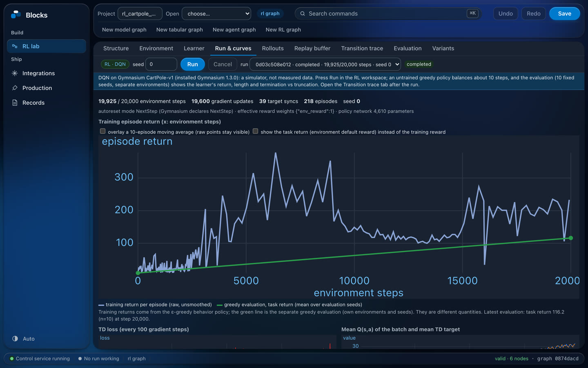The image size is (588, 368).
Task: Open the Environment tab
Action: pyautogui.click(x=156, y=48)
